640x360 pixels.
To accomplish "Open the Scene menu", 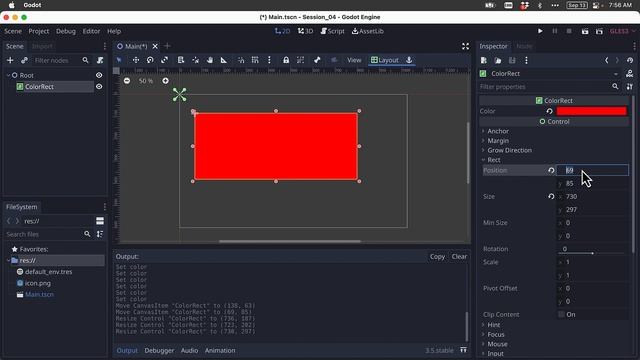I will click(x=13, y=31).
